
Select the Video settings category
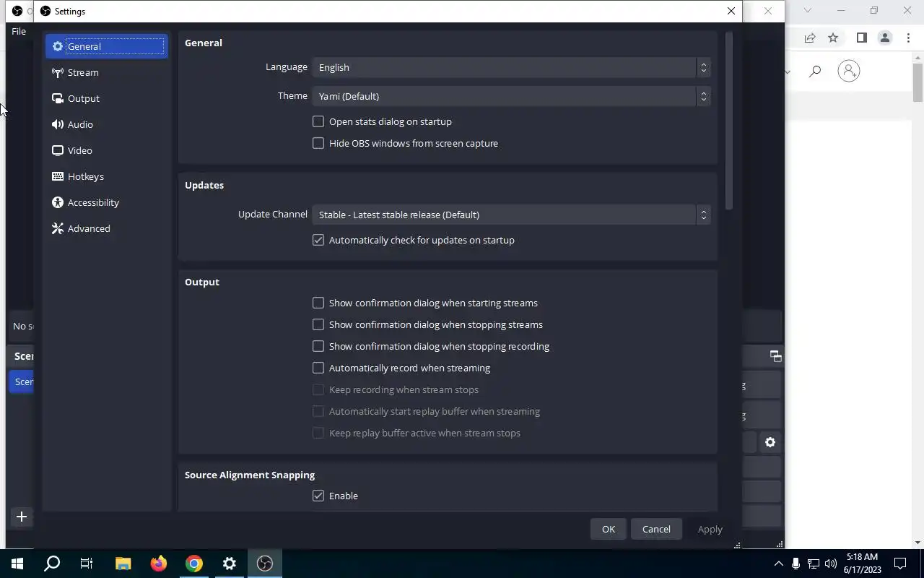pyautogui.click(x=106, y=150)
